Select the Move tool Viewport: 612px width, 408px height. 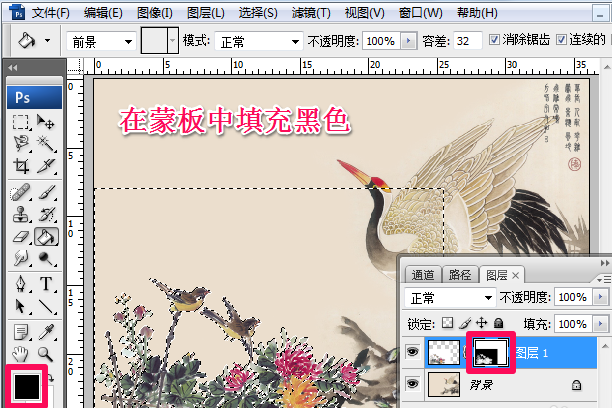pyautogui.click(x=46, y=122)
